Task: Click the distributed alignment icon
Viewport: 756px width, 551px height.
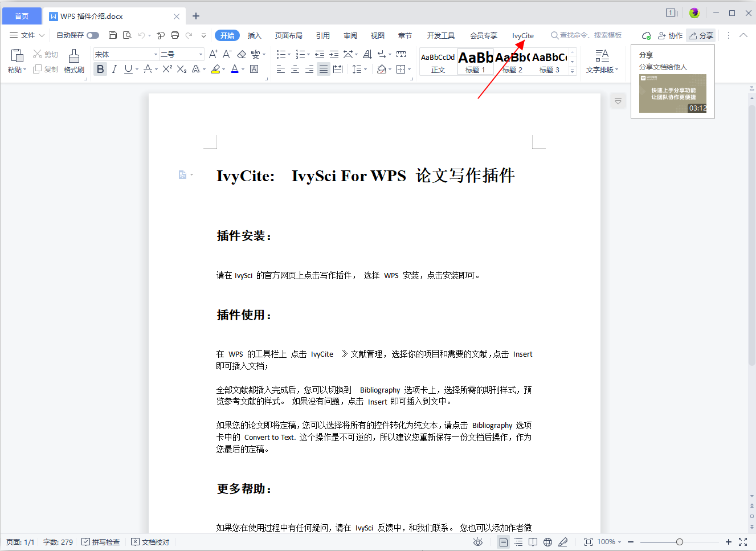Action: click(x=338, y=69)
